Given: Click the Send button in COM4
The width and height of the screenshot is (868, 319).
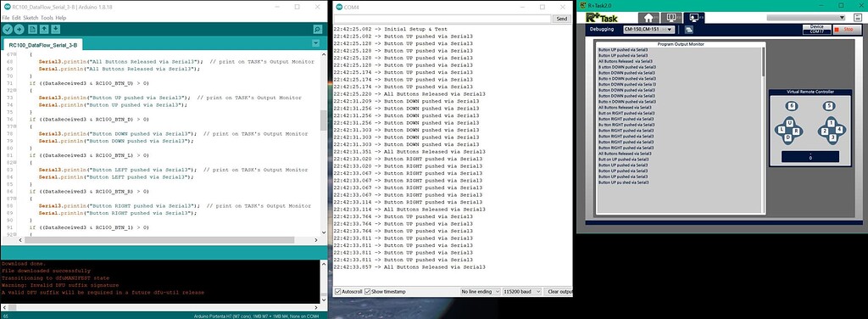Looking at the screenshot, I should pos(561,19).
